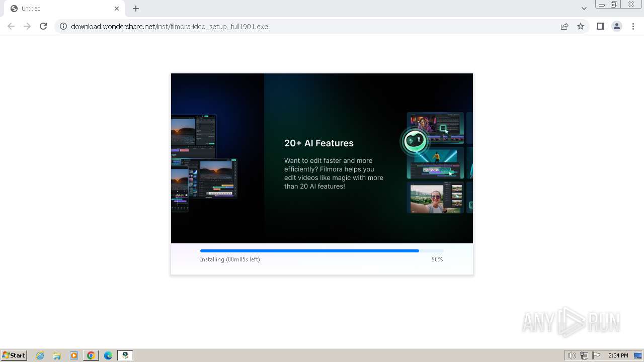Toggle the browser side panel
This screenshot has width=644, height=362.
coord(601,26)
